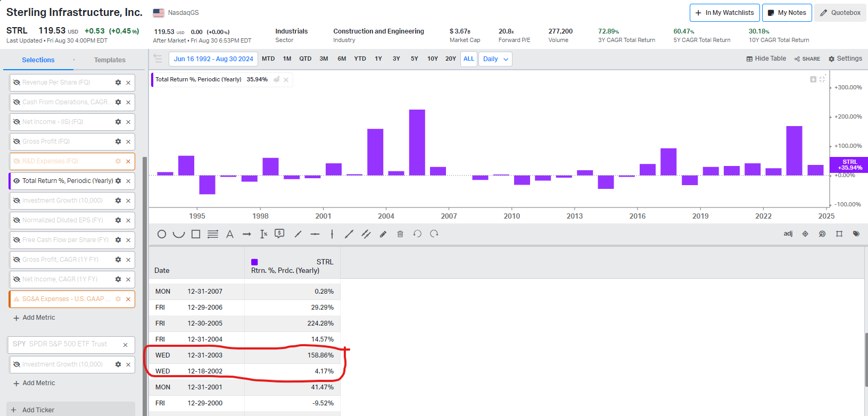Switch to the Selections tab

[x=38, y=60]
